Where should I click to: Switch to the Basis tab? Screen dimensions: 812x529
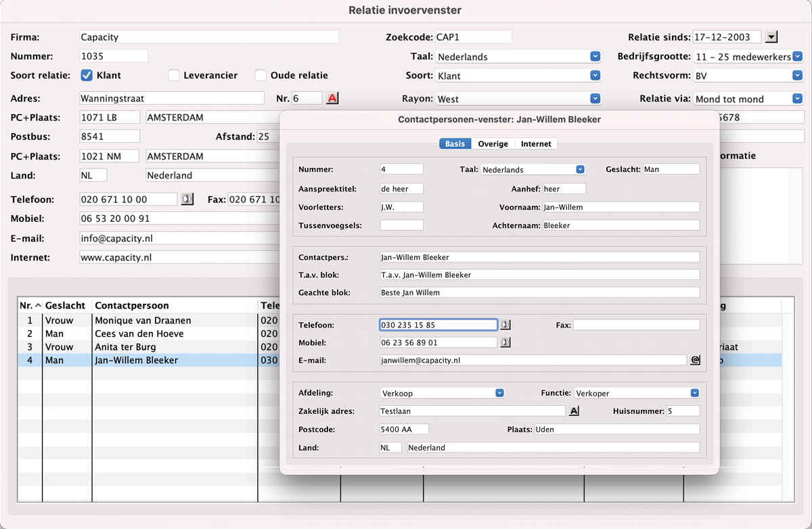(x=455, y=143)
